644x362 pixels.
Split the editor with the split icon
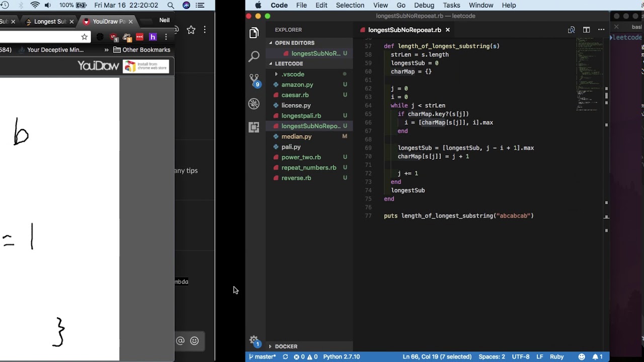pyautogui.click(x=586, y=30)
